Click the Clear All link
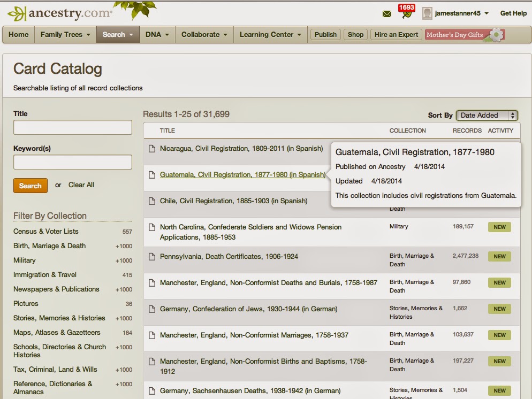This screenshot has width=532, height=399. pyautogui.click(x=81, y=185)
